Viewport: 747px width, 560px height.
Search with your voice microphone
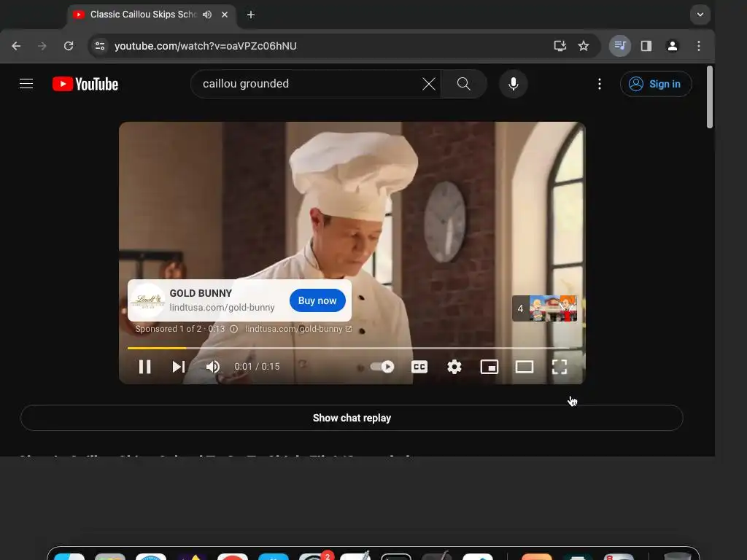click(513, 84)
